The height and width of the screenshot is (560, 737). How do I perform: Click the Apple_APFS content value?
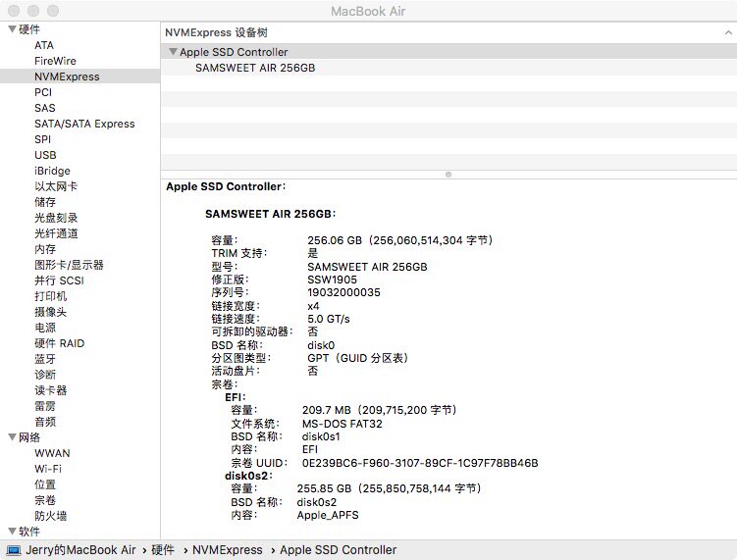[x=328, y=515]
